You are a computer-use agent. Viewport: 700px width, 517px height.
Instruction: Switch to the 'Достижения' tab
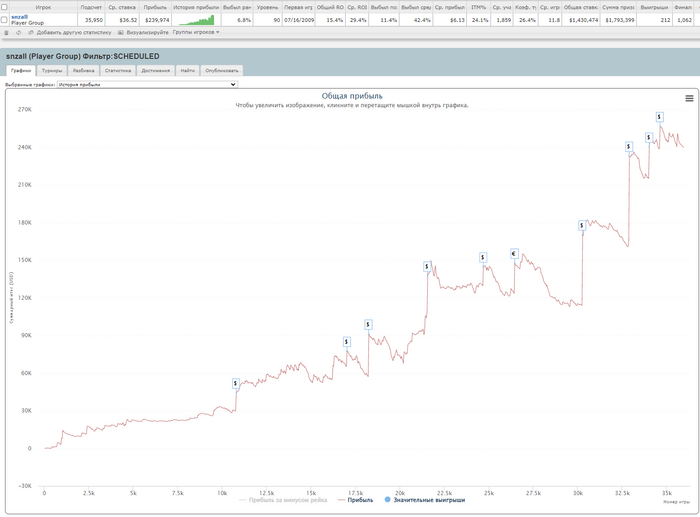coord(155,71)
